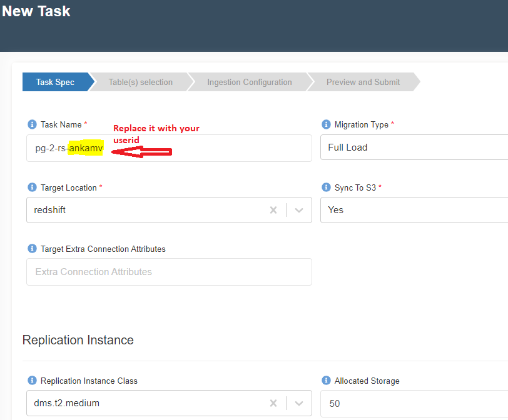The image size is (508, 420).
Task: Click the dms.t2.medium value text
Action: click(x=66, y=403)
